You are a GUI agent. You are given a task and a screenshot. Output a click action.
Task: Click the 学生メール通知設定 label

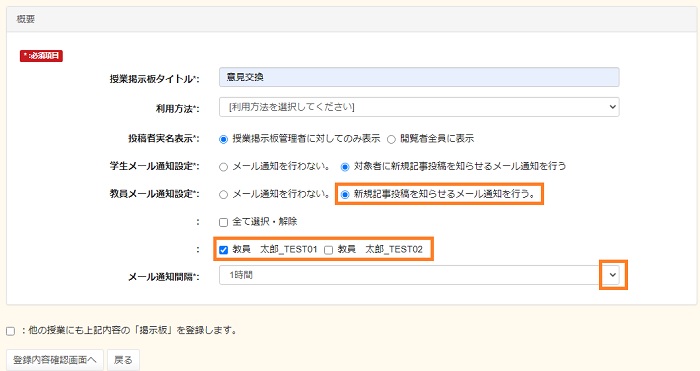154,167
